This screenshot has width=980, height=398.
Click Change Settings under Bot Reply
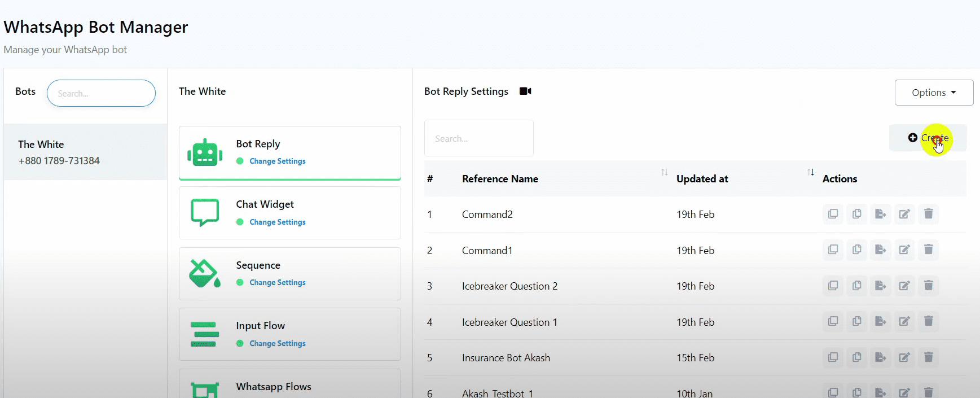tap(277, 161)
